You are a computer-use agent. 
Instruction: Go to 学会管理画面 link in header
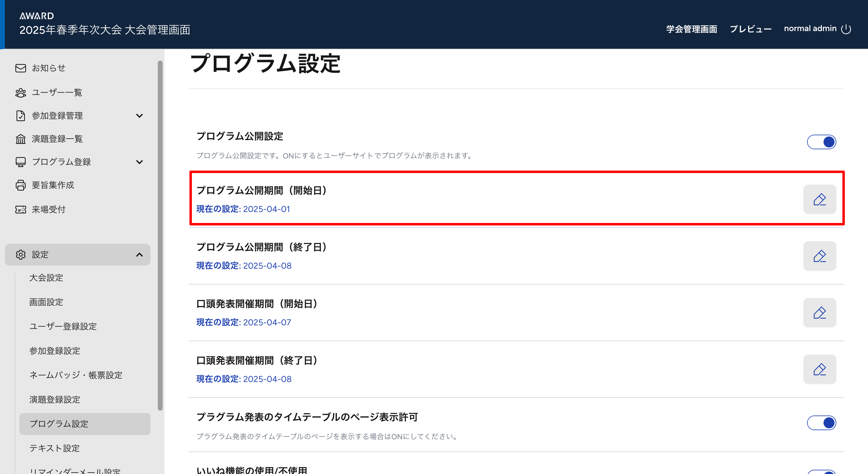tap(691, 29)
